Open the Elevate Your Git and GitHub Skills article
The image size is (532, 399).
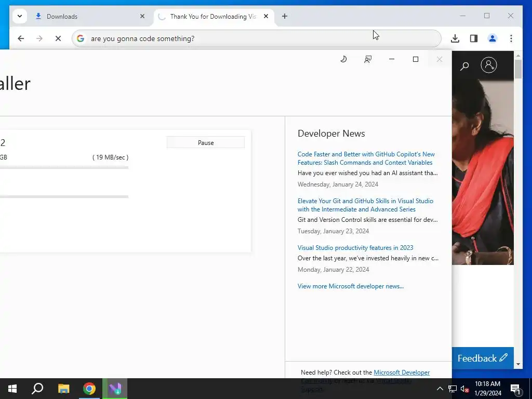(365, 205)
